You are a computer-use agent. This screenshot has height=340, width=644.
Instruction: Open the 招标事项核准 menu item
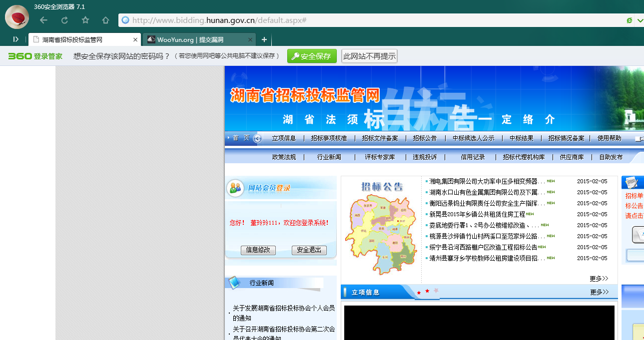[x=329, y=138]
